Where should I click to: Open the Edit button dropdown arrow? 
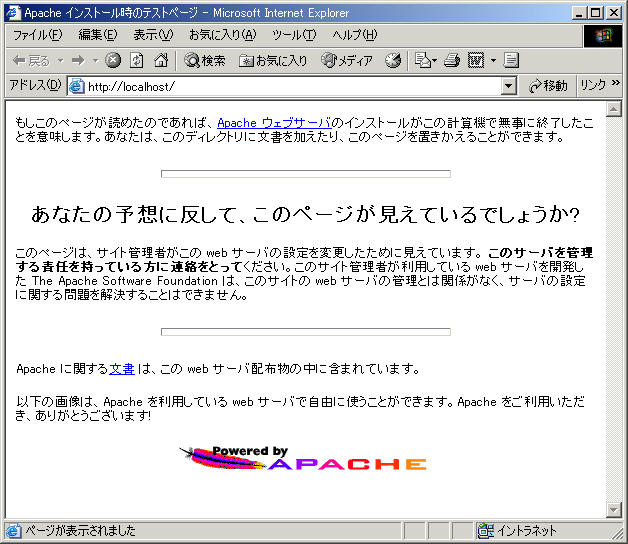point(493,61)
